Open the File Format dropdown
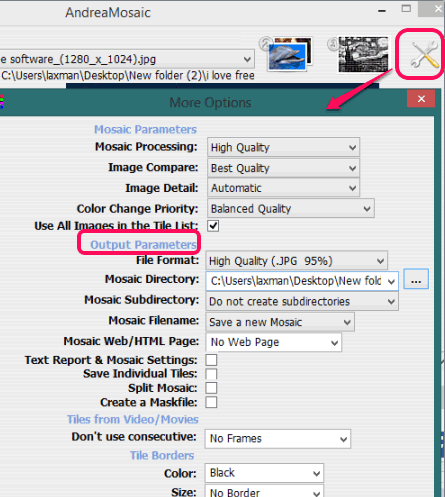Viewport: 445px width, 497px height. [x=296, y=261]
